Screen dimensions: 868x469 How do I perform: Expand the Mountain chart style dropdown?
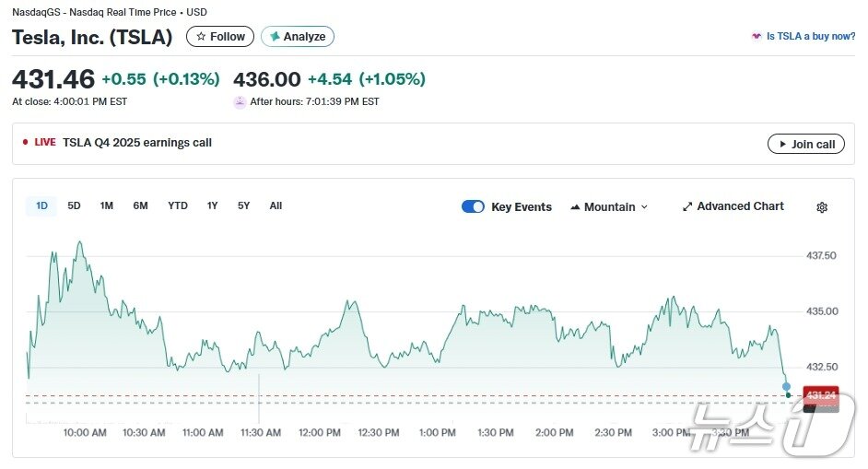coord(609,207)
